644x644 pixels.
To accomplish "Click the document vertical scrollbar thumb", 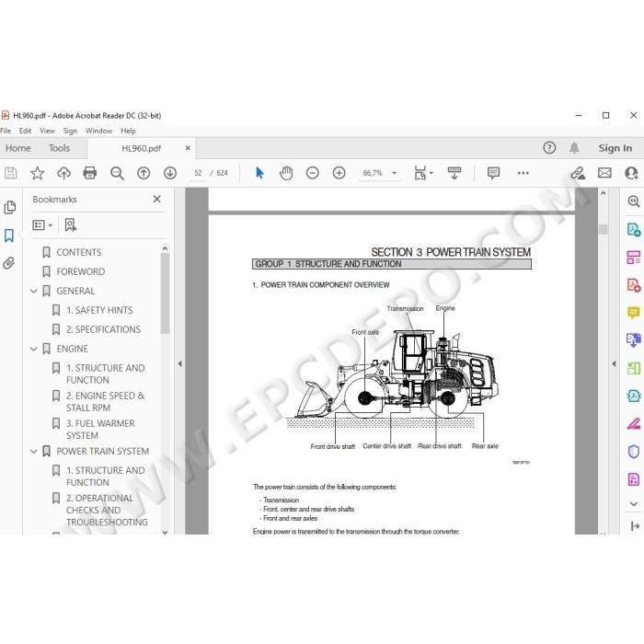I will (603, 229).
